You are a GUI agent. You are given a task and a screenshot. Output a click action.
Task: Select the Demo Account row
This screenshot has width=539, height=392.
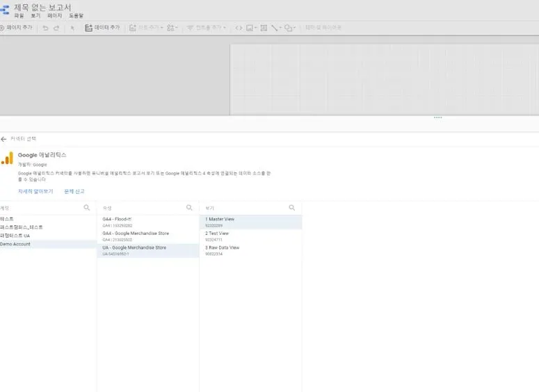click(x=48, y=244)
